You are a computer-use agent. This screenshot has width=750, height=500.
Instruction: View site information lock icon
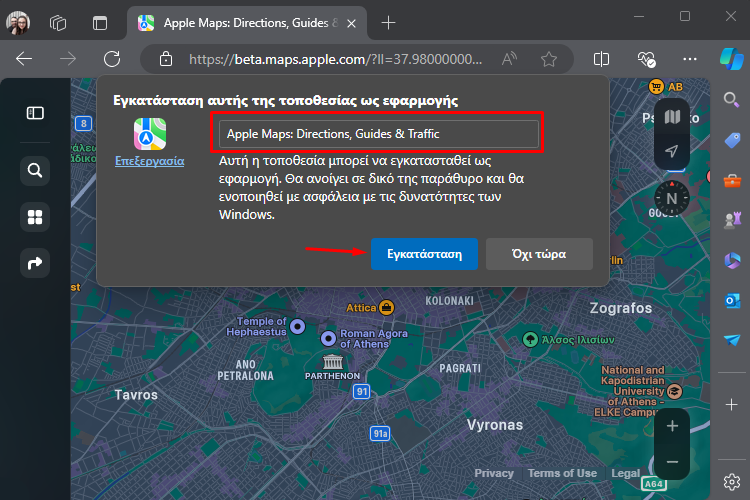[x=165, y=59]
